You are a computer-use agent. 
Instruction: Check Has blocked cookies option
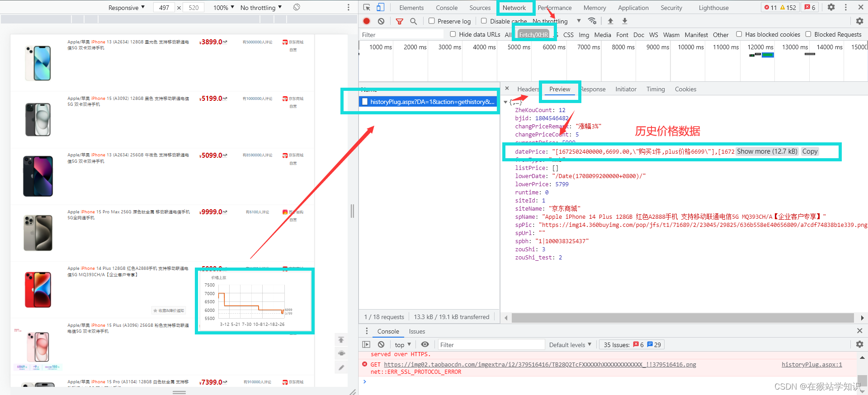pyautogui.click(x=739, y=34)
